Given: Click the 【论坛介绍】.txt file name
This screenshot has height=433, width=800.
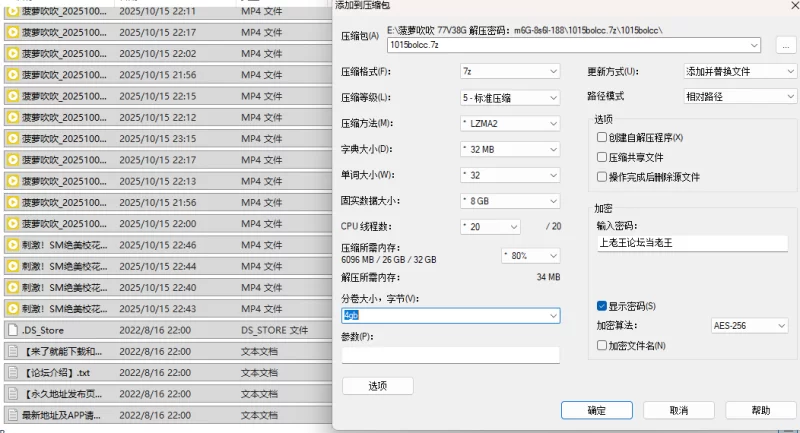Looking at the screenshot, I should pyautogui.click(x=57, y=373).
